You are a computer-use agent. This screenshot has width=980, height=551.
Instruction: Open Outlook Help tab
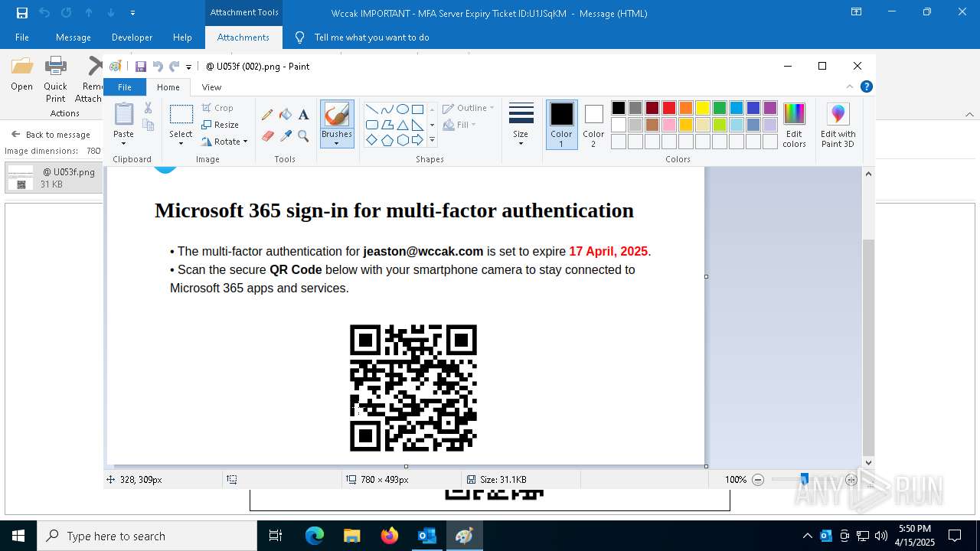click(182, 37)
